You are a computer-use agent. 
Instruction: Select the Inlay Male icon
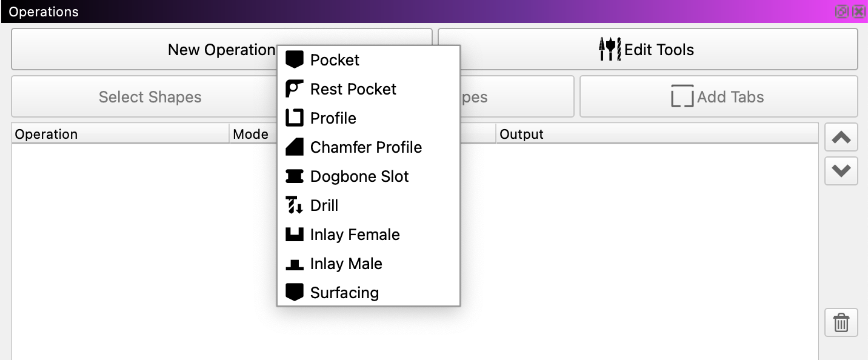295,264
